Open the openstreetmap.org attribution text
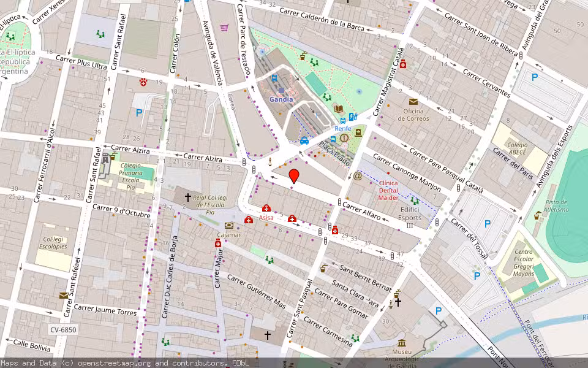Screen dimensions: 588x368 pyautogui.click(x=114, y=363)
